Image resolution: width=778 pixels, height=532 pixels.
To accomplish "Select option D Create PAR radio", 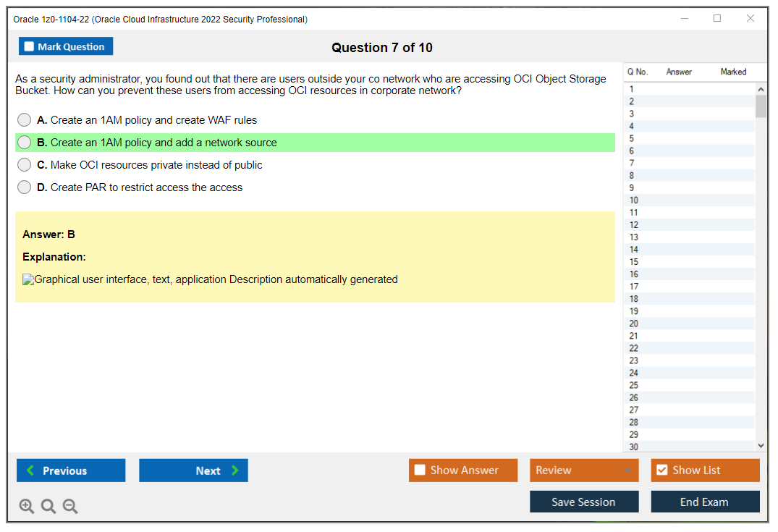I will pos(25,187).
